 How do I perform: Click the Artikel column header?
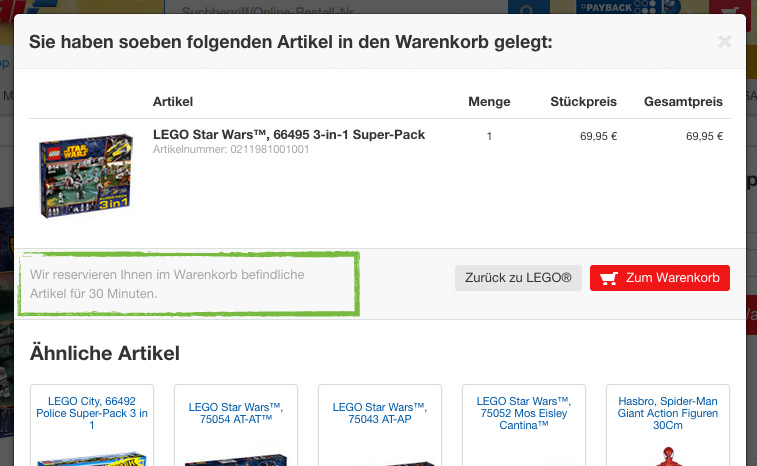click(173, 101)
